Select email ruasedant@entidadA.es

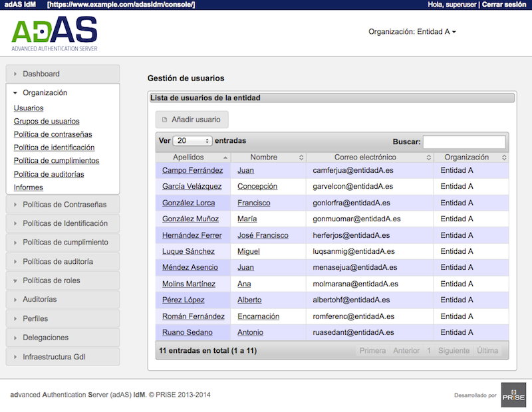353,332
